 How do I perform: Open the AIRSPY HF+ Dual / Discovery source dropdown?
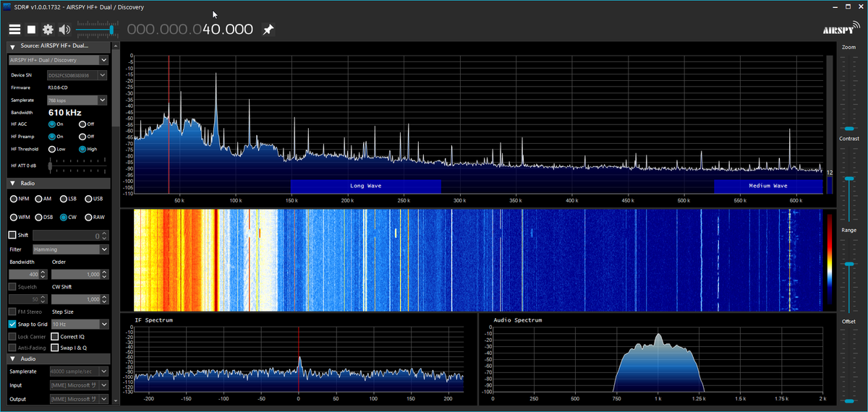(58, 60)
